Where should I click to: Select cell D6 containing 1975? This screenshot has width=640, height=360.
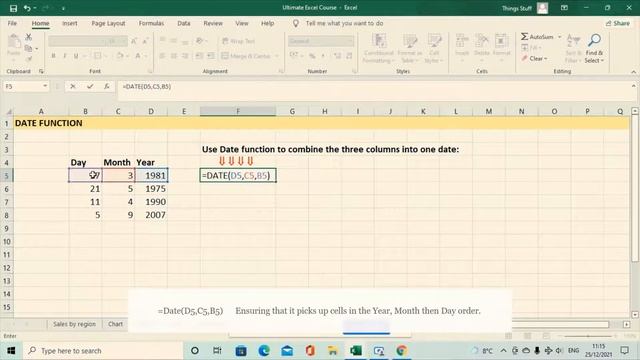(x=151, y=189)
